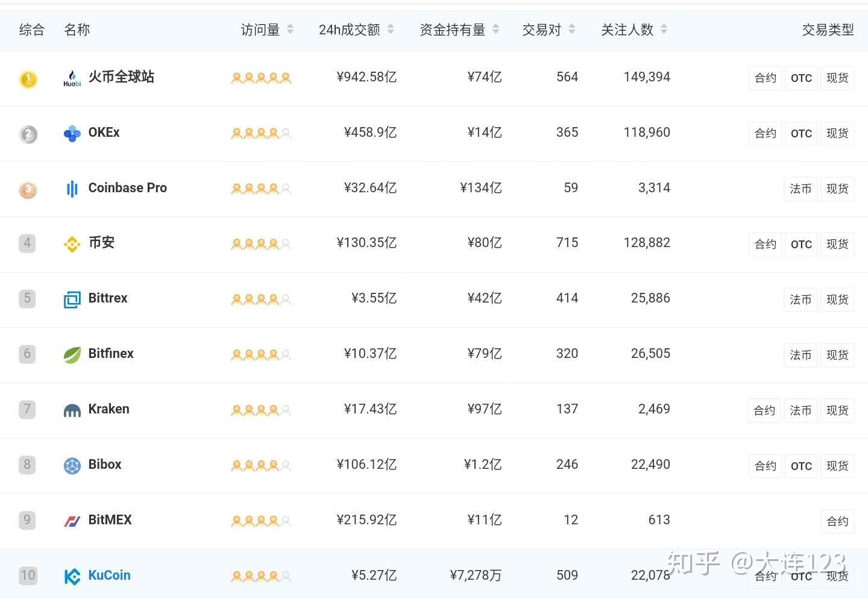Image resolution: width=868 pixels, height=599 pixels.
Task: Click the OTC tag in 火币全球站 row
Action: click(801, 78)
